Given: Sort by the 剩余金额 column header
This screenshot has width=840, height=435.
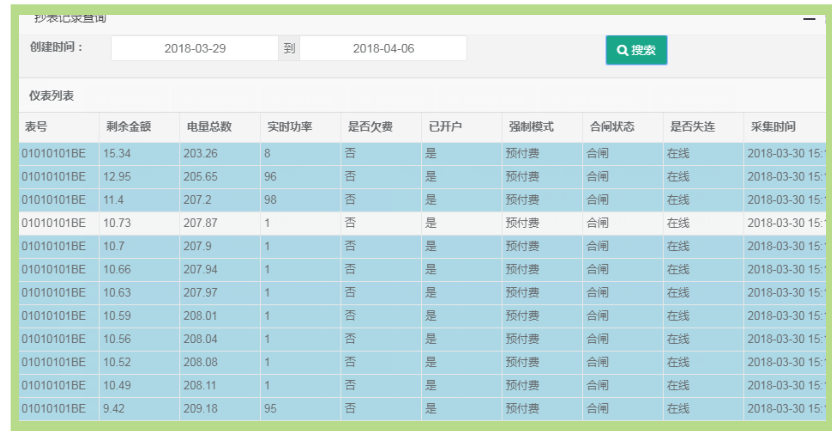Looking at the screenshot, I should pos(128,127).
